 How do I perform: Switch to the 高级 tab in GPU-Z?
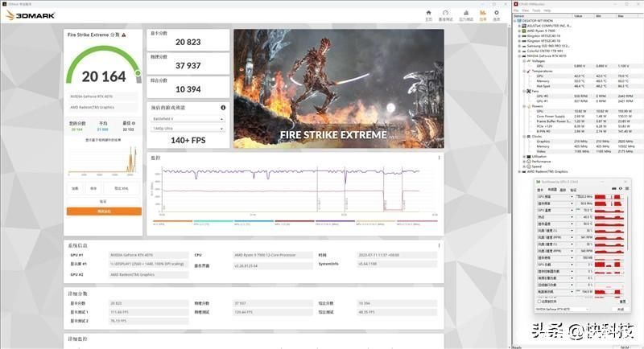563,190
